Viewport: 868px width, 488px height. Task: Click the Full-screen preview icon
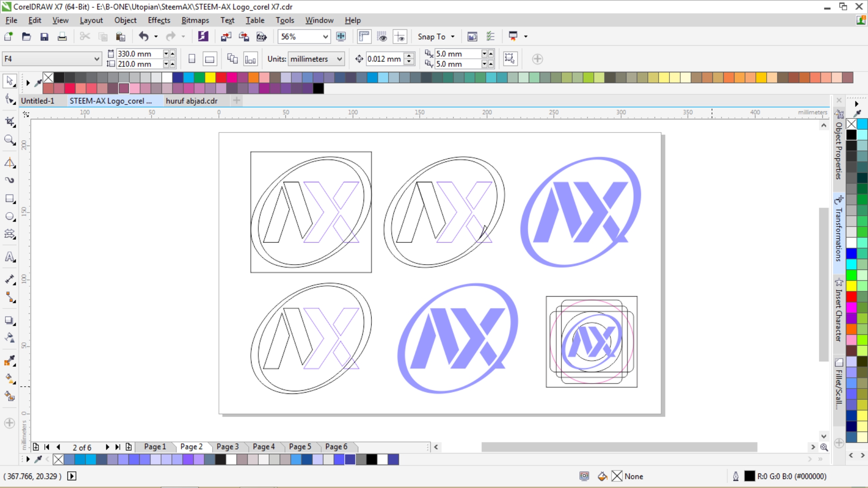point(341,37)
